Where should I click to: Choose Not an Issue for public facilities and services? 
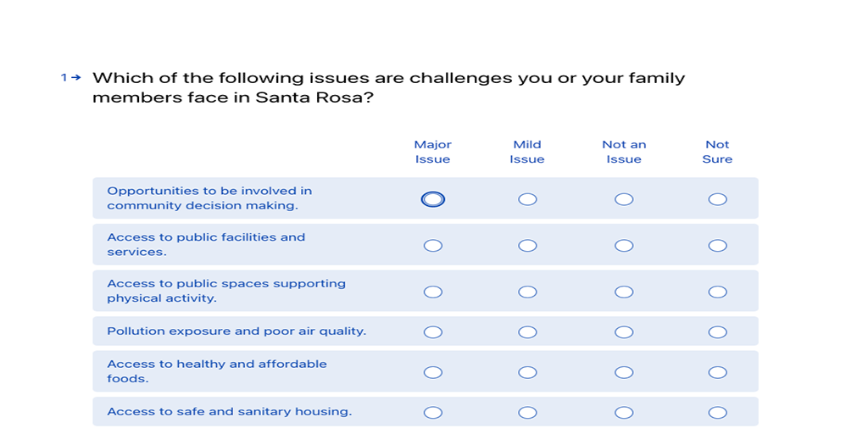pos(624,245)
